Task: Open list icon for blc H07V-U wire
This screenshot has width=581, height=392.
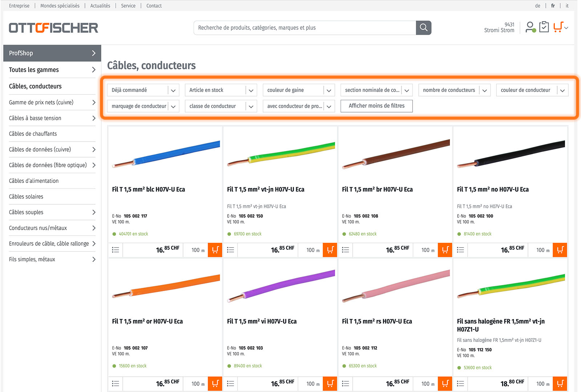Action: tap(115, 250)
